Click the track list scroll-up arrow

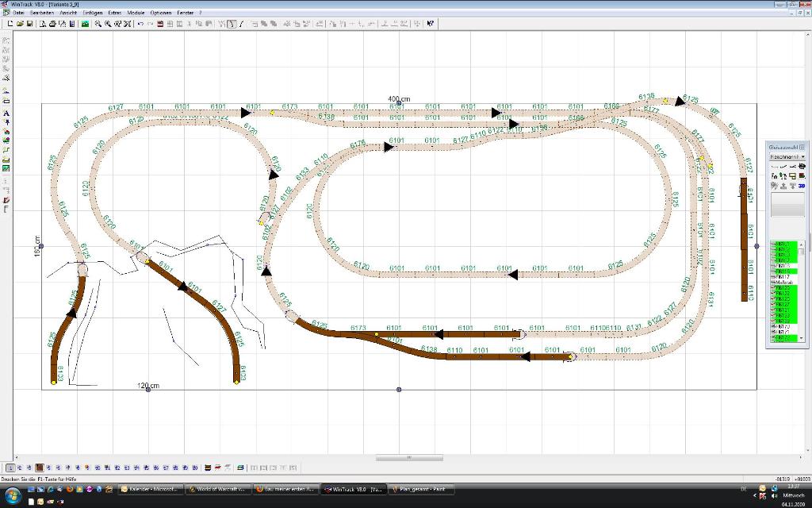point(802,244)
